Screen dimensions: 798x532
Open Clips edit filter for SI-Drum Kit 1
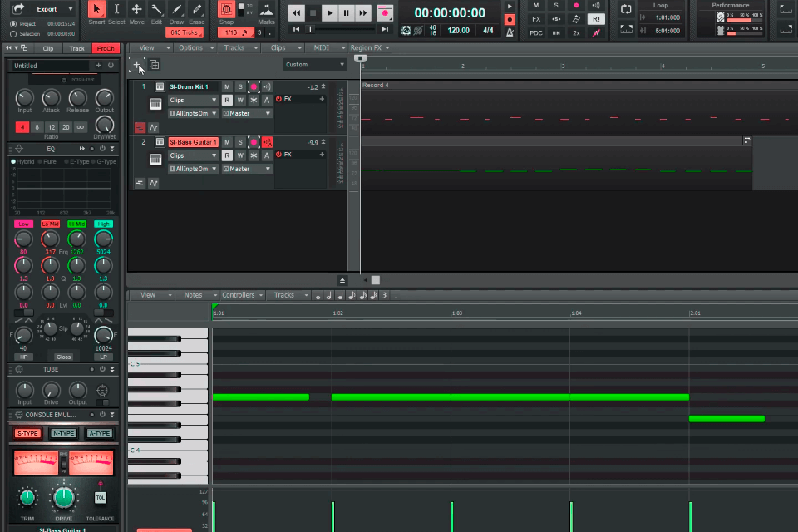click(x=192, y=101)
